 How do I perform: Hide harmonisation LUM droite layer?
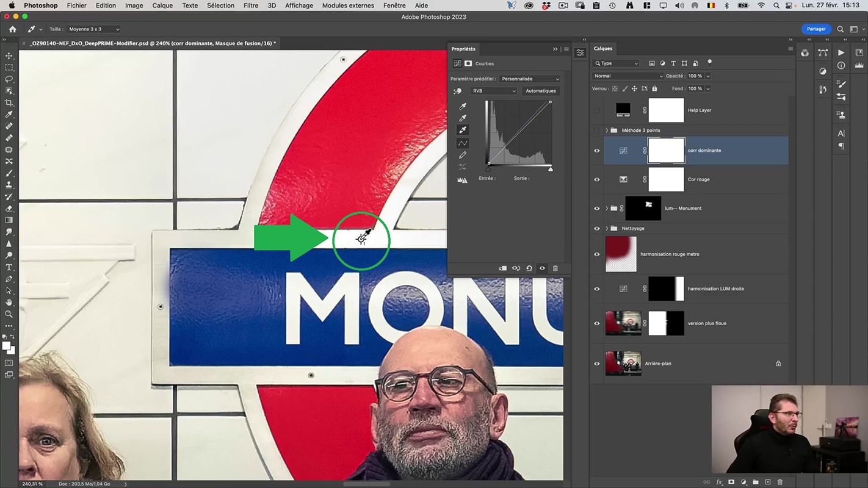click(x=597, y=289)
